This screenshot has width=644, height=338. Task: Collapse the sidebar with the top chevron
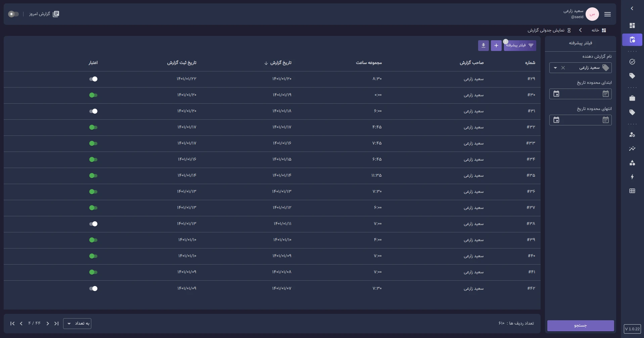632,8
